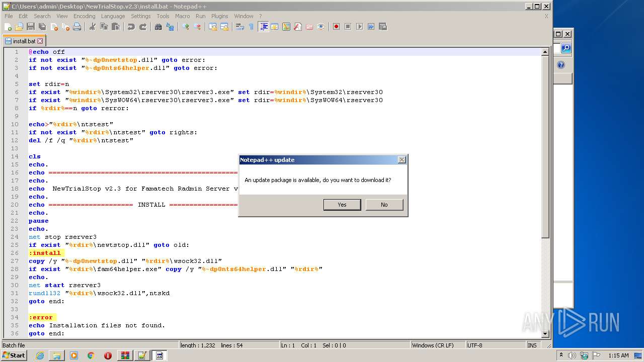Save the current file via toolbar
The width and height of the screenshot is (644, 362).
31,27
